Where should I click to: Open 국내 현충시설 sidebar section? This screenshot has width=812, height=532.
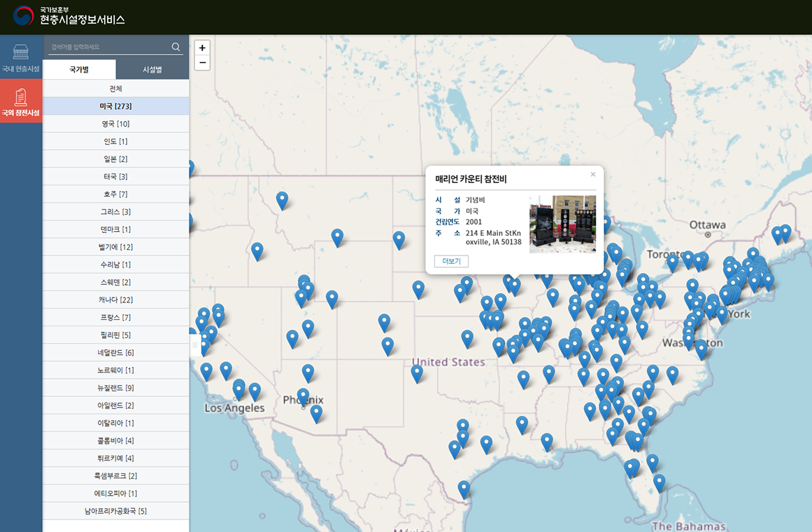pyautogui.click(x=21, y=57)
